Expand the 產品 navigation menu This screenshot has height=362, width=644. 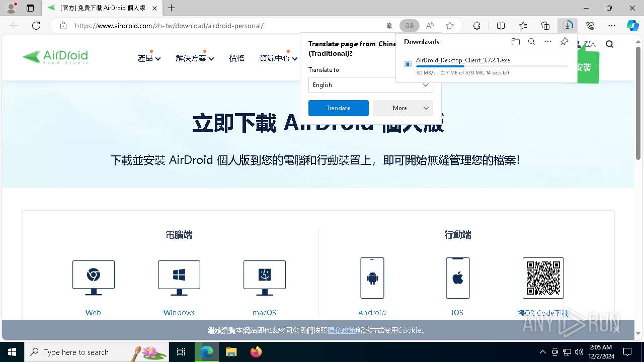click(149, 58)
